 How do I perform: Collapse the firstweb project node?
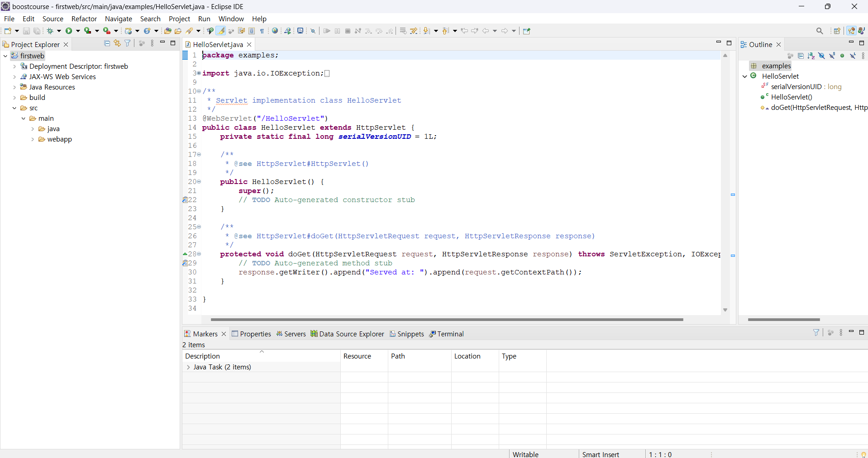pos(5,56)
